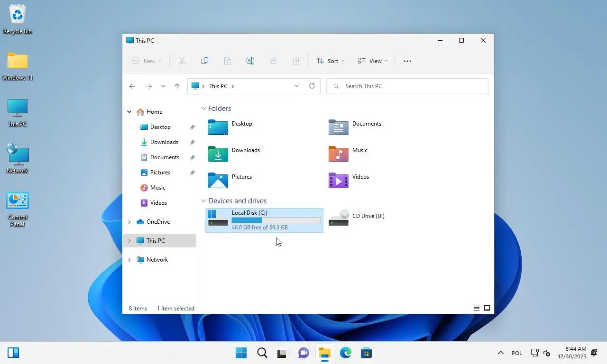607x364 pixels.
Task: Select Pictures in navigation pane
Action: coord(160,173)
